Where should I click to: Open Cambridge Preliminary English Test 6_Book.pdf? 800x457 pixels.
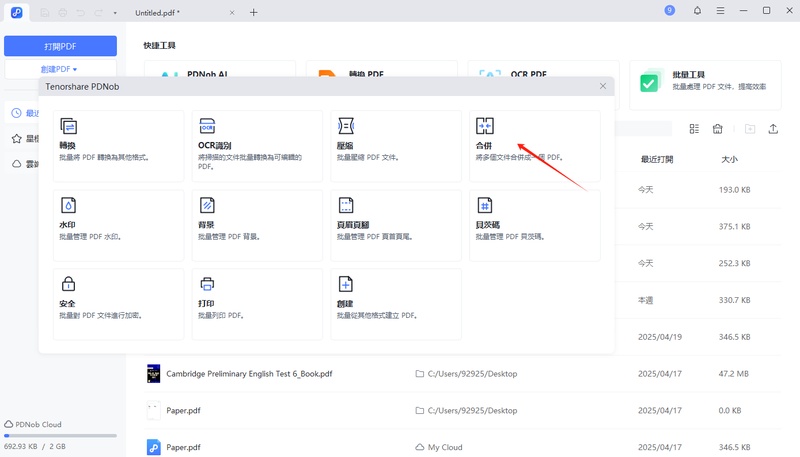coord(249,373)
